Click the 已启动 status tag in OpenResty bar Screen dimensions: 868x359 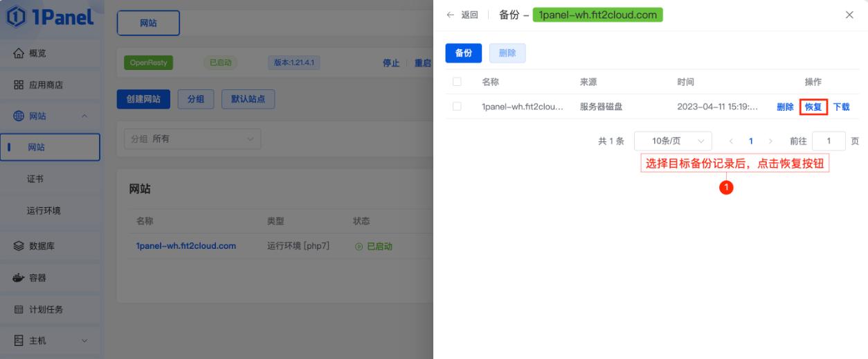(221, 63)
